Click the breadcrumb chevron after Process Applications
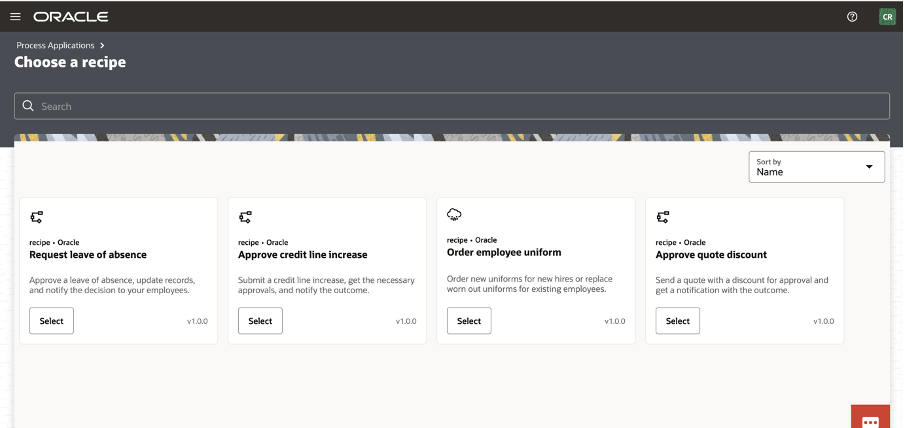This screenshot has width=904, height=428. point(102,46)
